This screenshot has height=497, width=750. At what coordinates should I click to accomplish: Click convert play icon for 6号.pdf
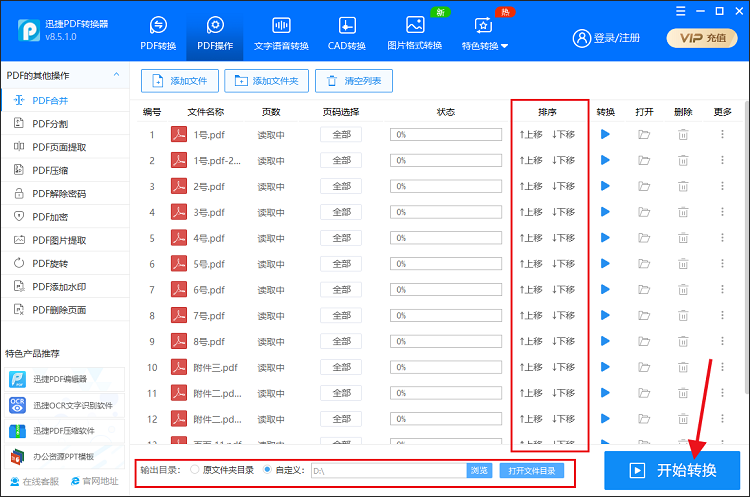click(x=605, y=289)
